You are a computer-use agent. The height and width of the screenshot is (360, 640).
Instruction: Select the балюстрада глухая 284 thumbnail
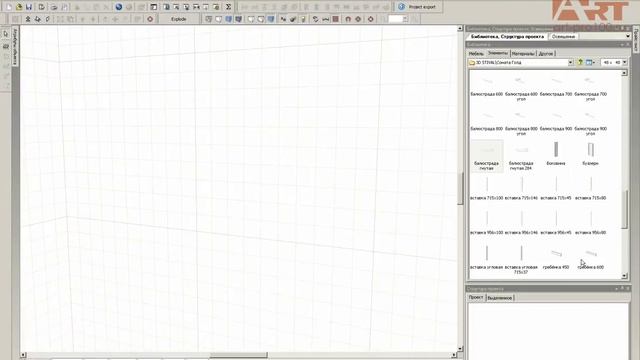point(521,156)
